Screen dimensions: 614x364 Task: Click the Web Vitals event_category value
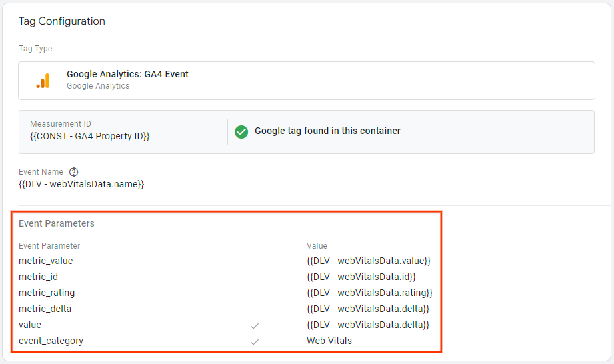[329, 341]
